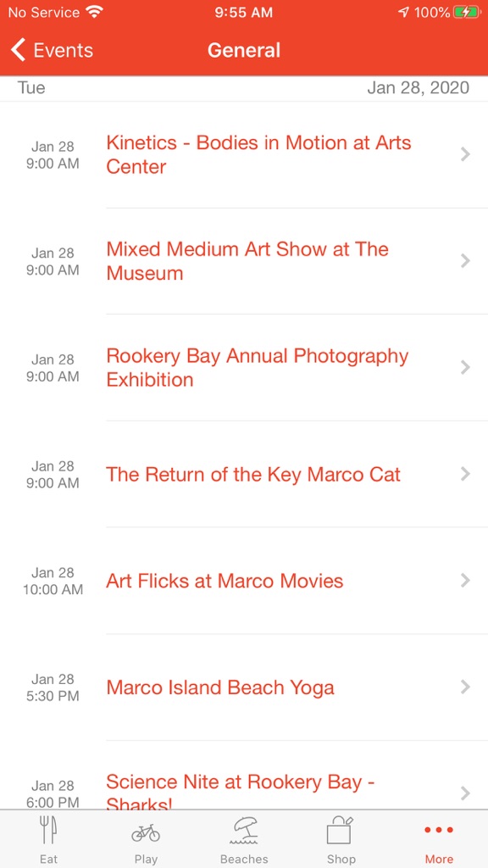488x868 pixels.
Task: Tap the Jan 28, 2020 date header
Action: tap(418, 87)
